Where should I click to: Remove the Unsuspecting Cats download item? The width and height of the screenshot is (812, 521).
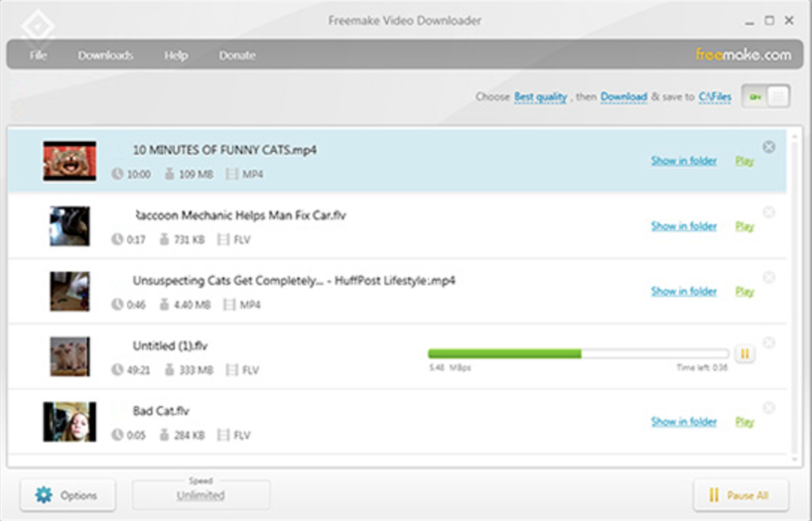(x=768, y=278)
